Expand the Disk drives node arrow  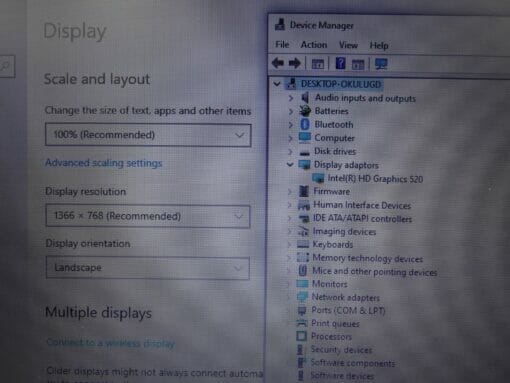[x=290, y=152]
